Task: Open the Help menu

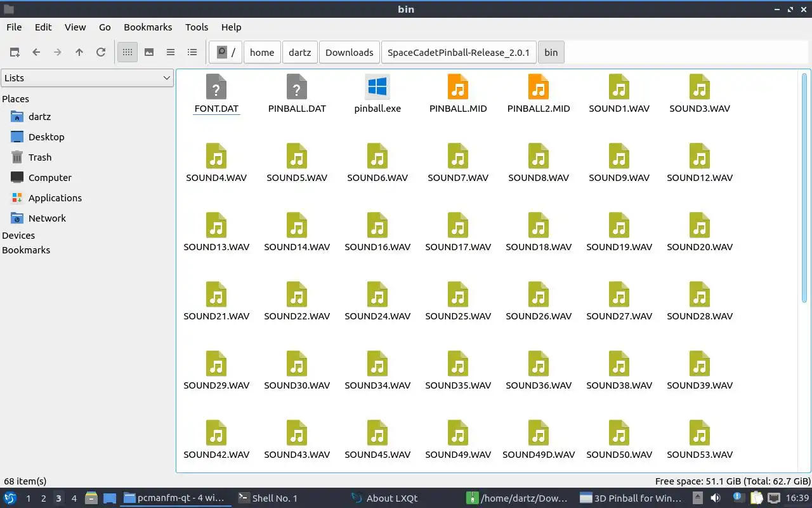Action: 231,27
